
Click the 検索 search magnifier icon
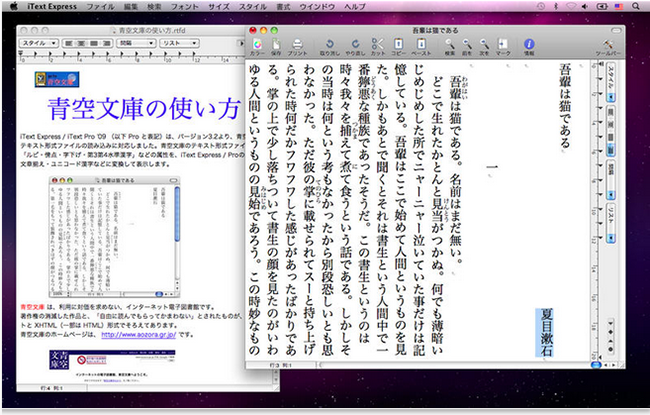click(x=450, y=46)
